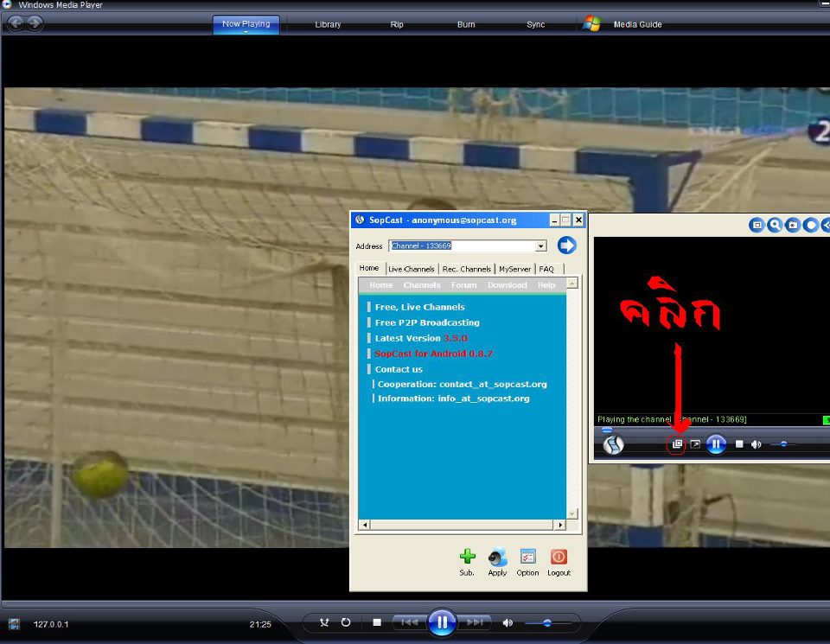
Task: Click the blue Go arrow beside Address
Action: (566, 245)
